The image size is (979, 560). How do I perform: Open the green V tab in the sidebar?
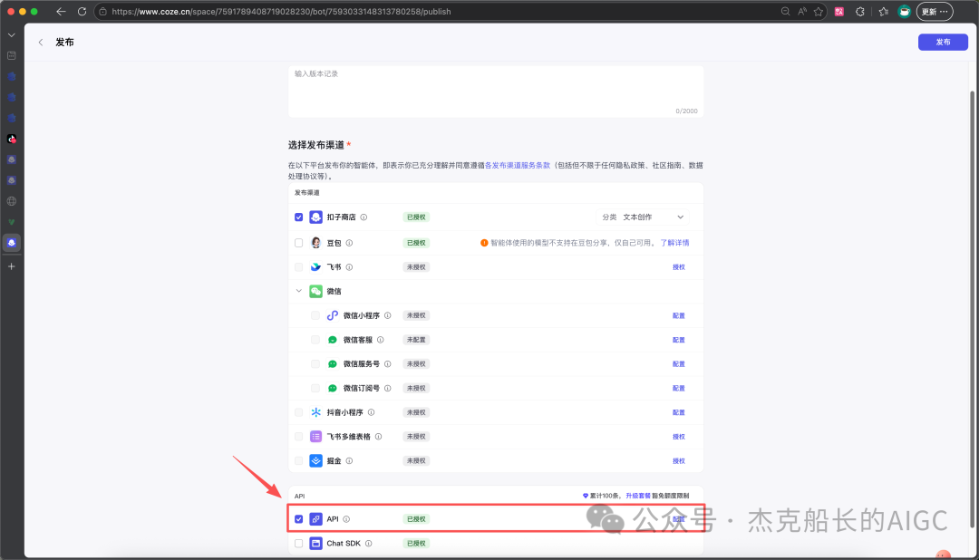[11, 222]
